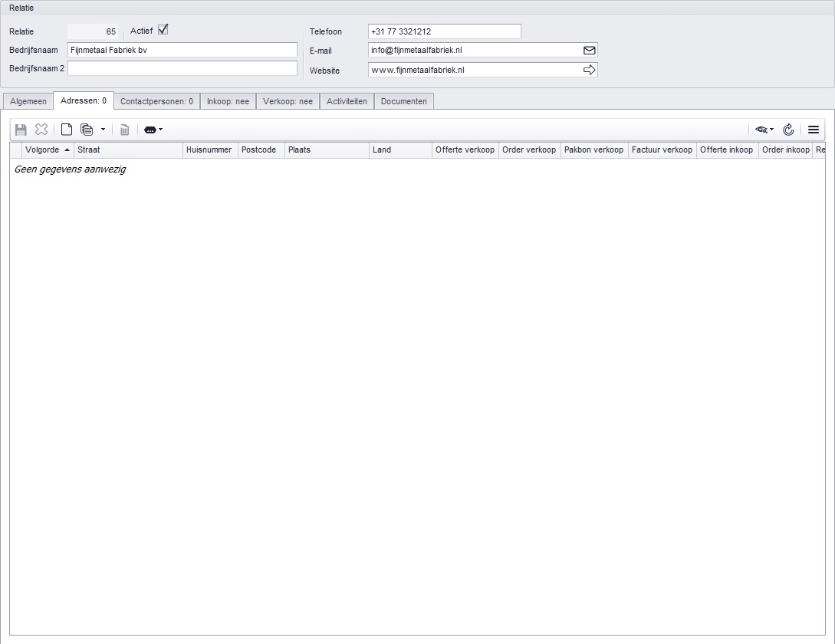Switch to the Algemeen tab
Image resolution: width=835 pixels, height=644 pixels.
coord(28,101)
